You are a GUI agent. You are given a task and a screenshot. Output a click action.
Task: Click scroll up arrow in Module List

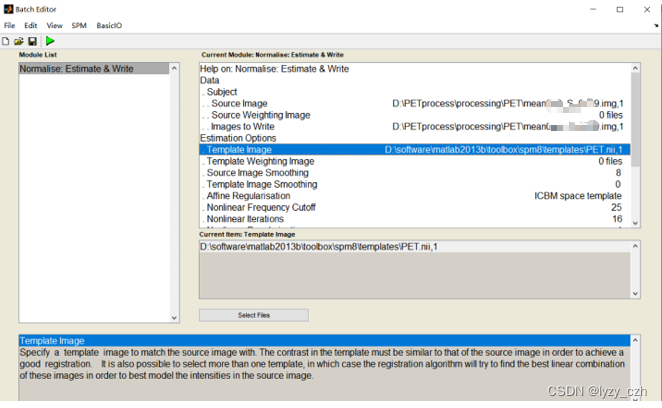[174, 68]
